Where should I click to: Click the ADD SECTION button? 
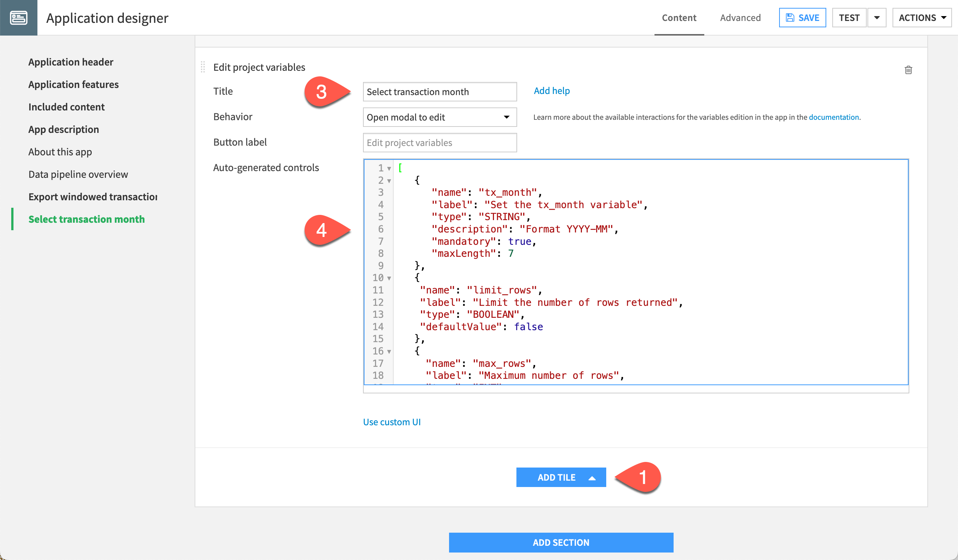point(561,542)
